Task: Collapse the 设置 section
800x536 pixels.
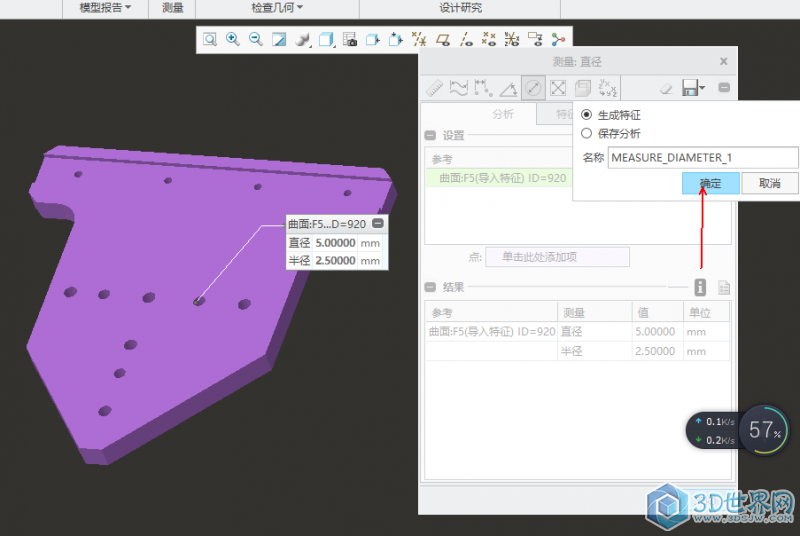Action: 430,135
